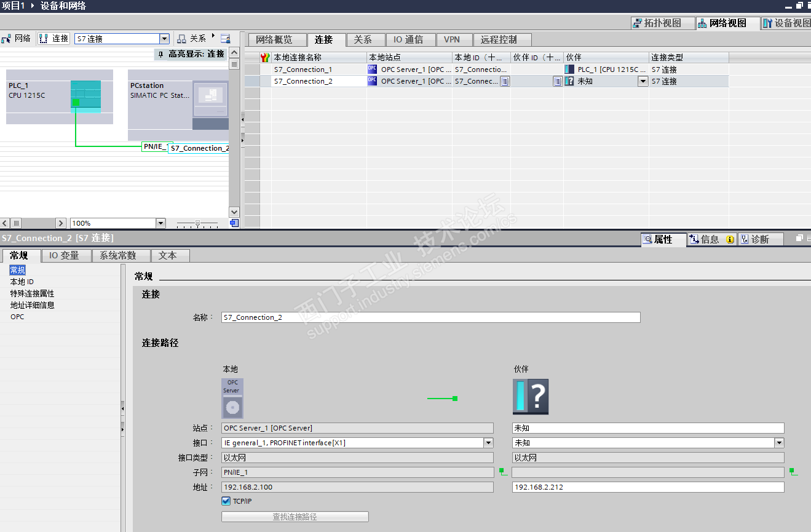Open the S7 连接 connection type dropdown

tap(164, 39)
